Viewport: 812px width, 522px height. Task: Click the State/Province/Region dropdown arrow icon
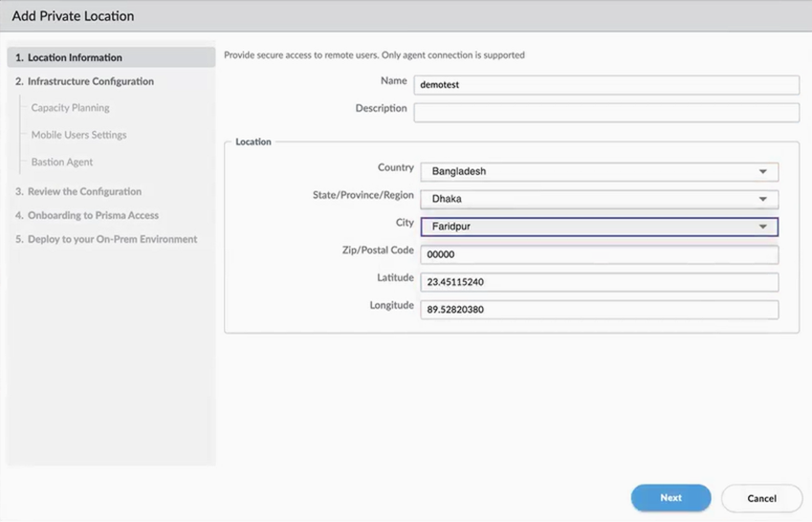coord(762,200)
